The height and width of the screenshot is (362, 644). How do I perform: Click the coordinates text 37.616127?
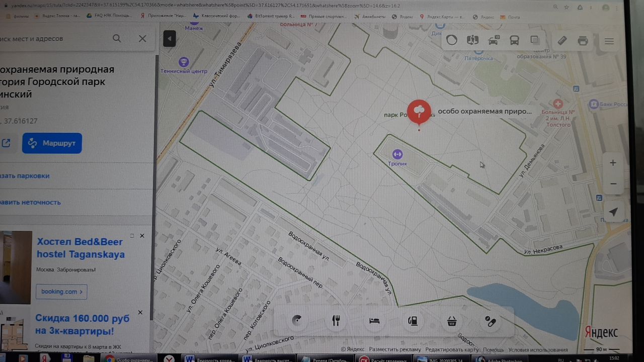pos(20,121)
